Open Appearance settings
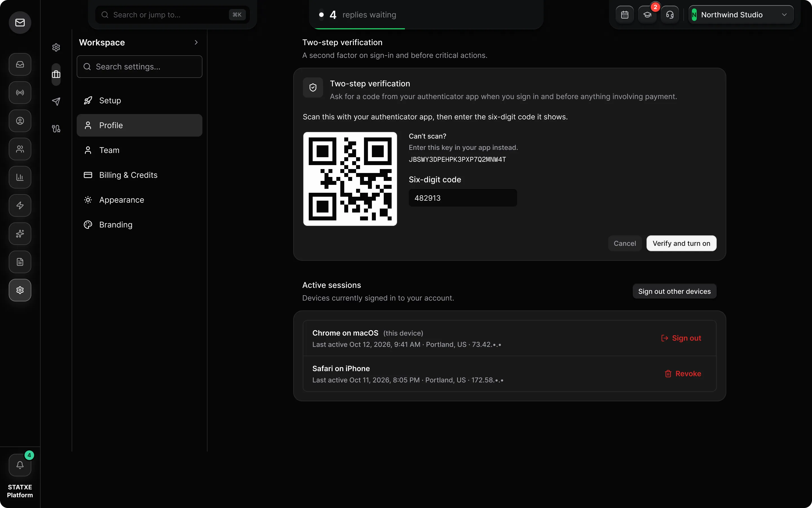This screenshot has width=812, height=508. click(140, 200)
